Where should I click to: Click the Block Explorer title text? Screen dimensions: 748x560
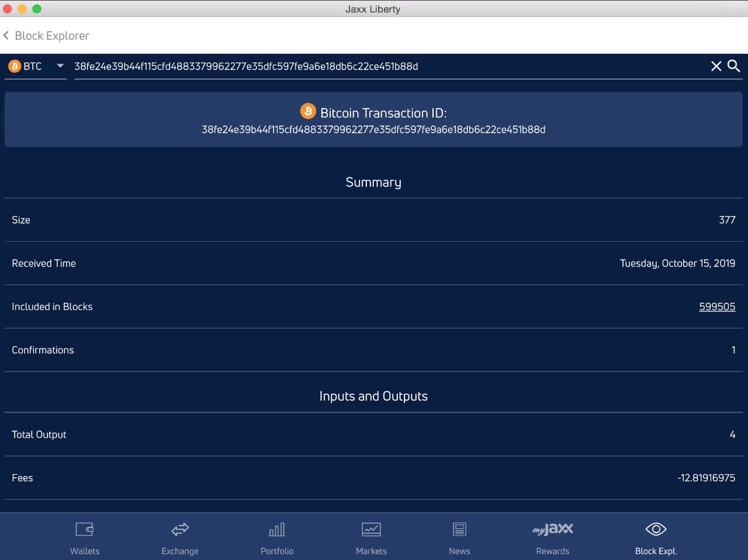coord(52,36)
